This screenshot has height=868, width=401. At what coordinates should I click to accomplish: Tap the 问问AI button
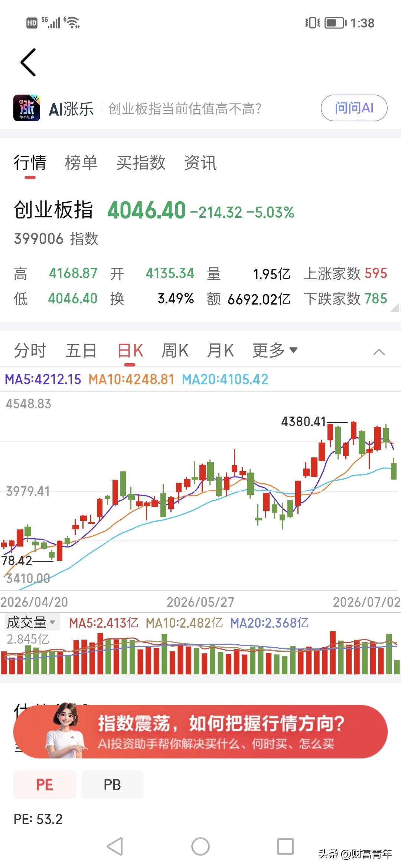click(x=354, y=108)
